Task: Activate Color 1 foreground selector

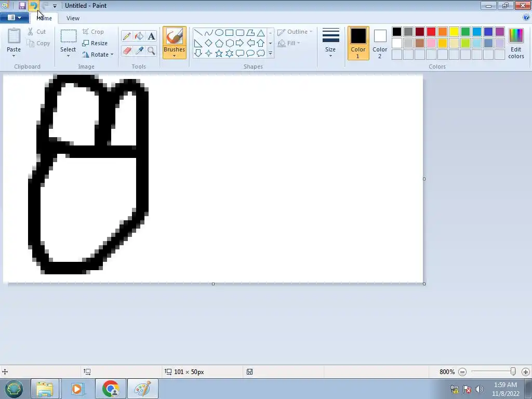Action: (x=358, y=43)
